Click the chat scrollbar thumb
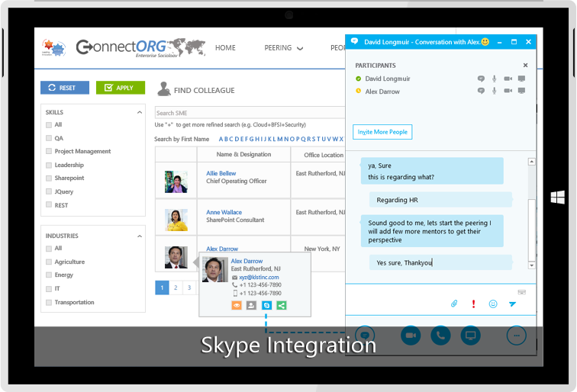This screenshot has width=577, height=392. [531, 230]
